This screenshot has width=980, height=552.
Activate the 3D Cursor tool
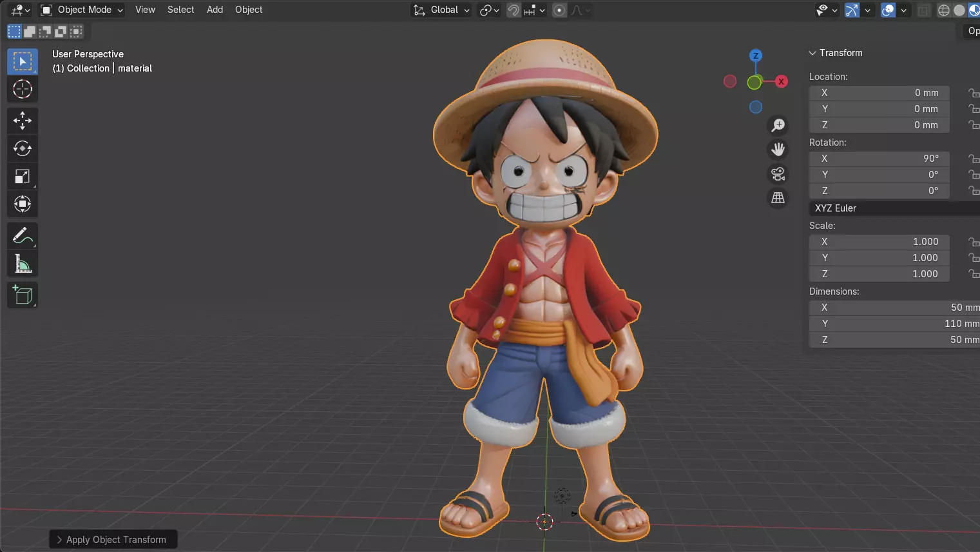(x=23, y=89)
